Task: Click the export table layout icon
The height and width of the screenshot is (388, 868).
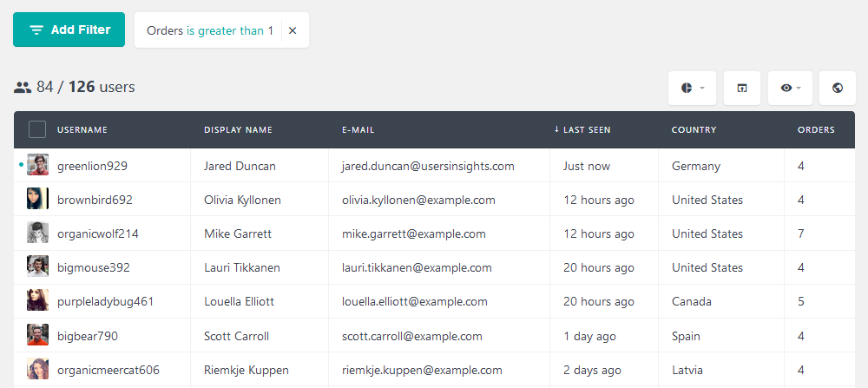Action: coord(742,88)
